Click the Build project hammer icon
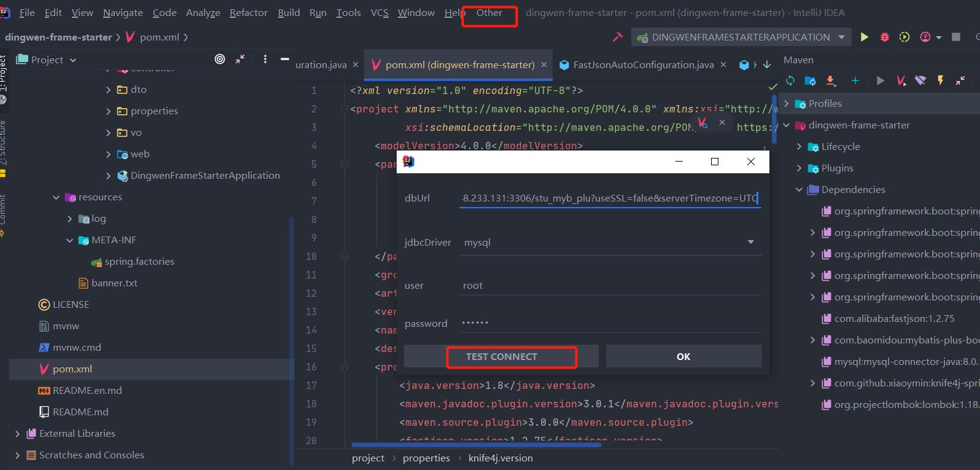This screenshot has width=980, height=470. pyautogui.click(x=618, y=37)
